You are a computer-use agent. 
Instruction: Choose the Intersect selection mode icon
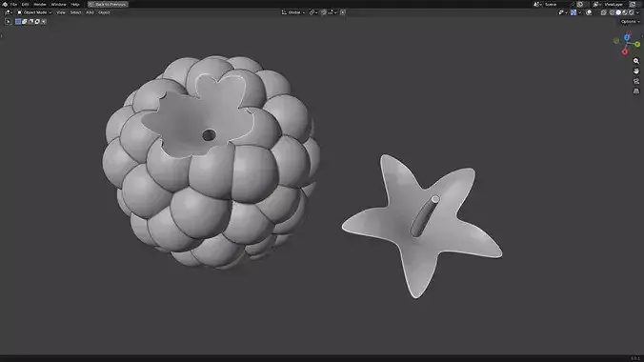pyautogui.click(x=44, y=21)
